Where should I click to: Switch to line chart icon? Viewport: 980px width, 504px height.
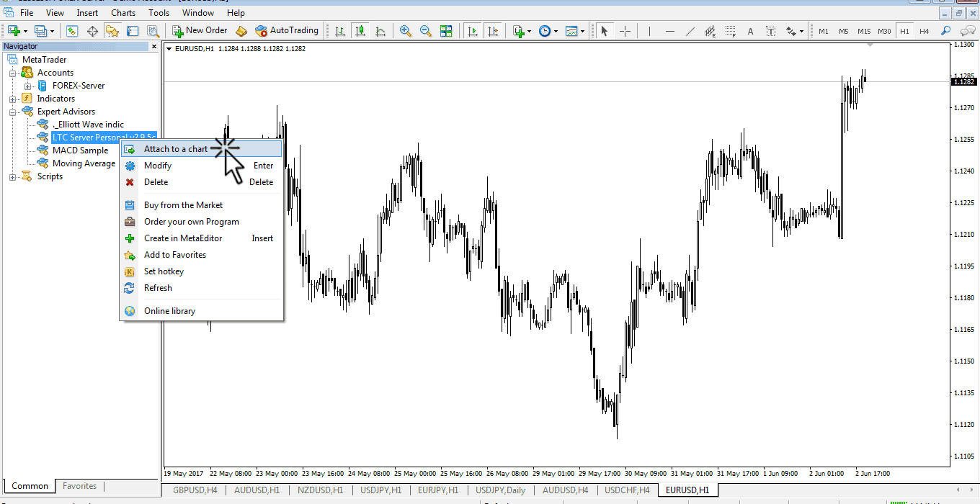click(380, 31)
